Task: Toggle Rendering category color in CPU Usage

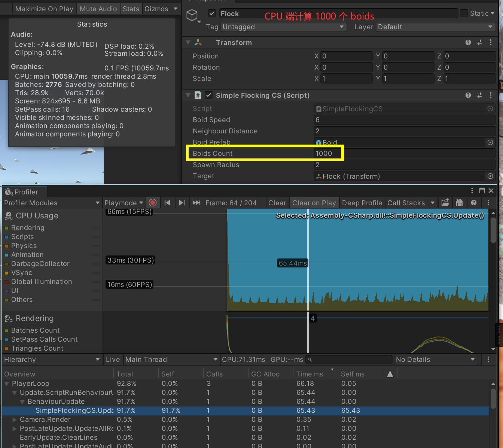Action: [6, 228]
